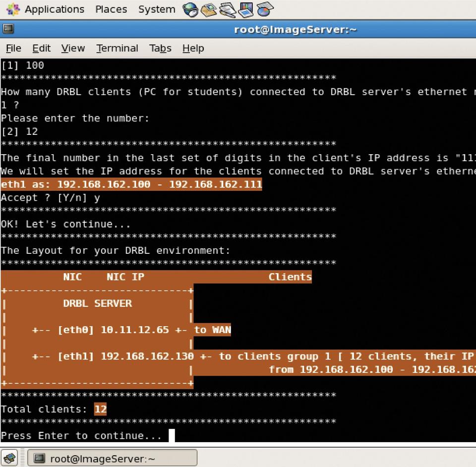Click the Show Desktop icon in bottom panel
The height and width of the screenshot is (467, 476).
point(9,458)
